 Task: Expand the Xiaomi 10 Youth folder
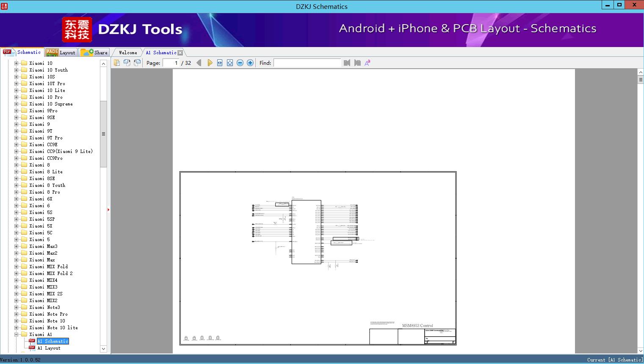[17, 70]
